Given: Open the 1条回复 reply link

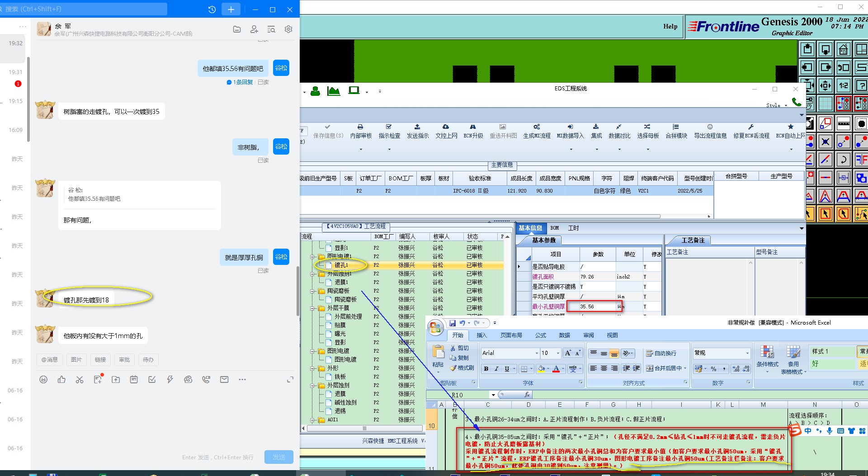Looking at the screenshot, I should pyautogui.click(x=240, y=82).
